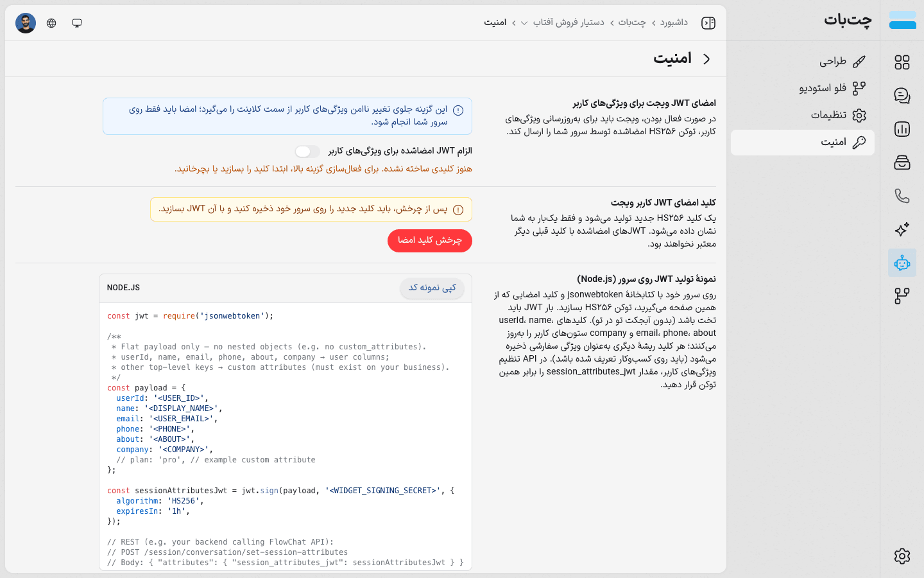This screenshot has width=924, height=578.
Task: Go to داشبورد breadcrumb link
Action: 674,22
